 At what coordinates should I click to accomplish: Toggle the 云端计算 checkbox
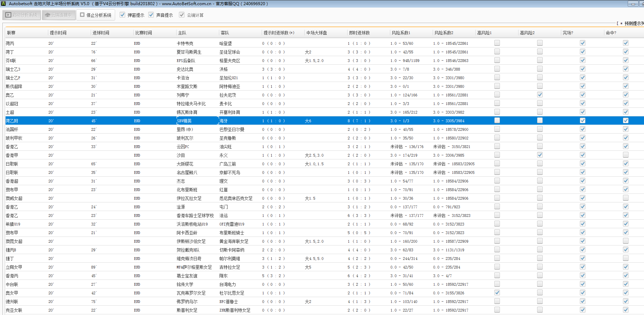pos(182,15)
